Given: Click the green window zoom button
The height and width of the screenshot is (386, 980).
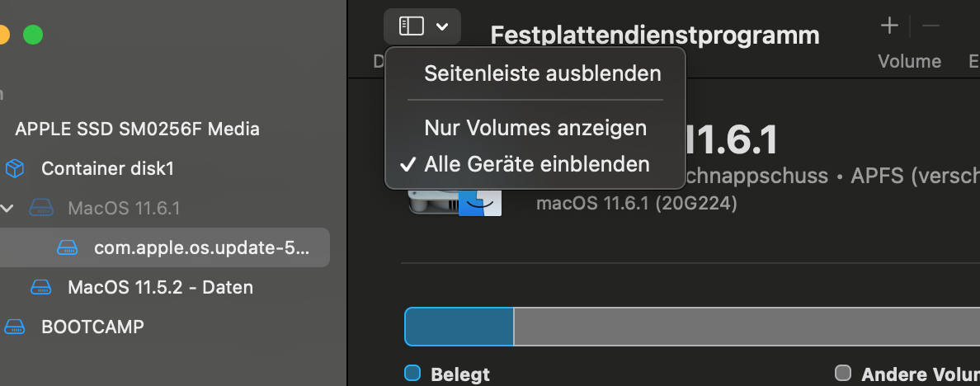Looking at the screenshot, I should (32, 35).
